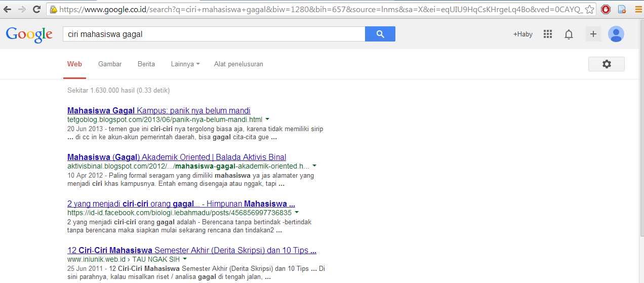Open Alat penelusuran search tools
644x283 pixels.
pyautogui.click(x=238, y=64)
